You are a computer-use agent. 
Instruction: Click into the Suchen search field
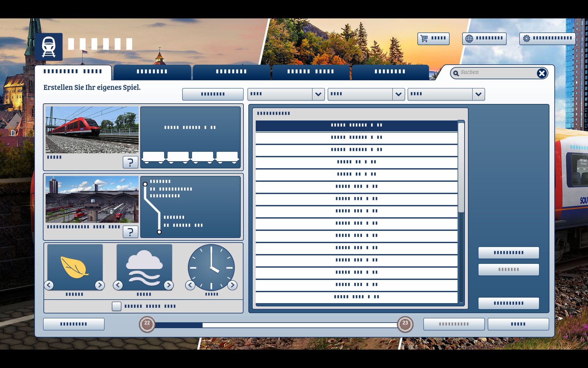point(496,73)
